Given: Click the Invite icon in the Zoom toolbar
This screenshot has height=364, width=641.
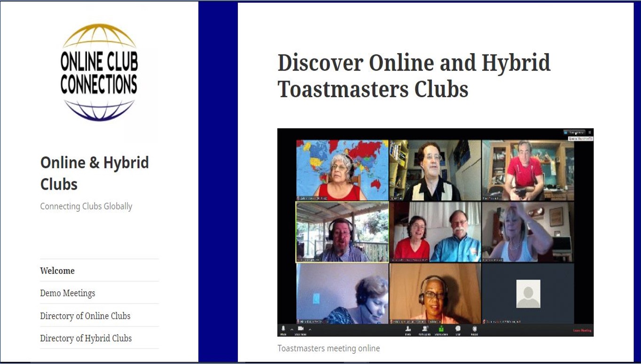Looking at the screenshot, I should click(x=408, y=329).
